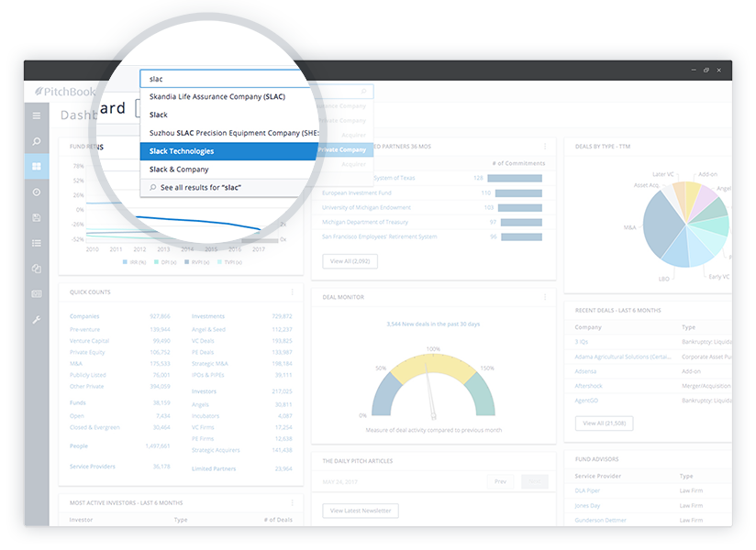
Task: Click 3,544 New deals in past 30 days link
Action: click(x=433, y=324)
